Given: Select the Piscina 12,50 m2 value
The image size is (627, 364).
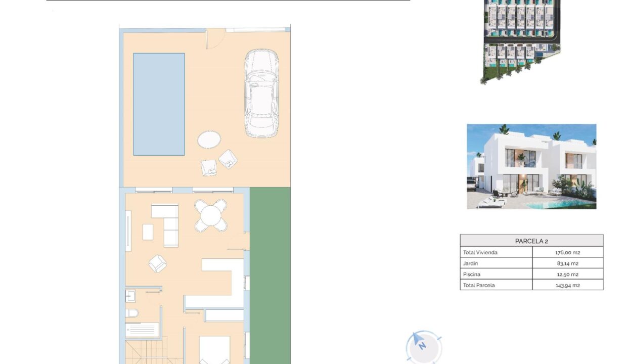Looking at the screenshot, I should click(x=568, y=275).
